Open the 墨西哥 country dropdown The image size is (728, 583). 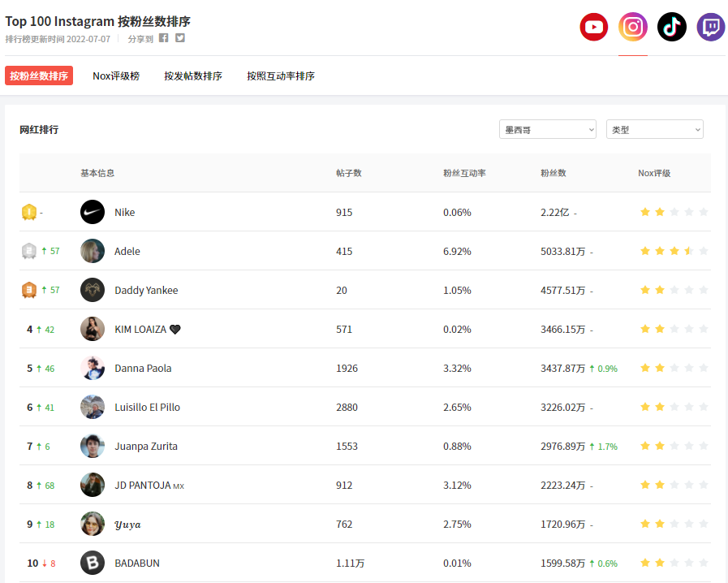click(x=548, y=130)
